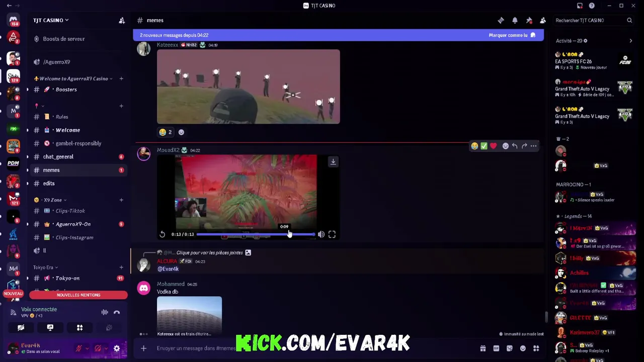Open the AguerroX9-On channel
644x362 pixels.
point(78,224)
